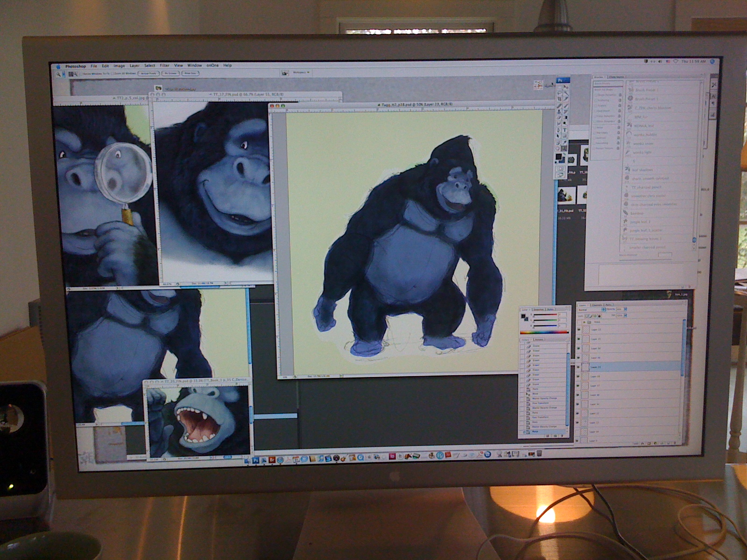747x560 pixels.
Task: Open the layer Fill slider arrow
Action: point(625,316)
